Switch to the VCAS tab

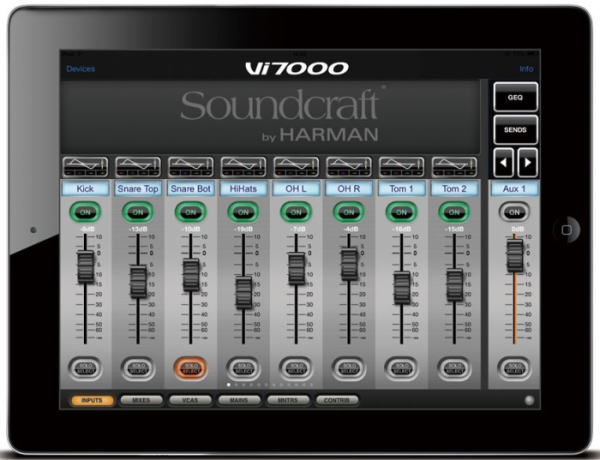(x=190, y=400)
